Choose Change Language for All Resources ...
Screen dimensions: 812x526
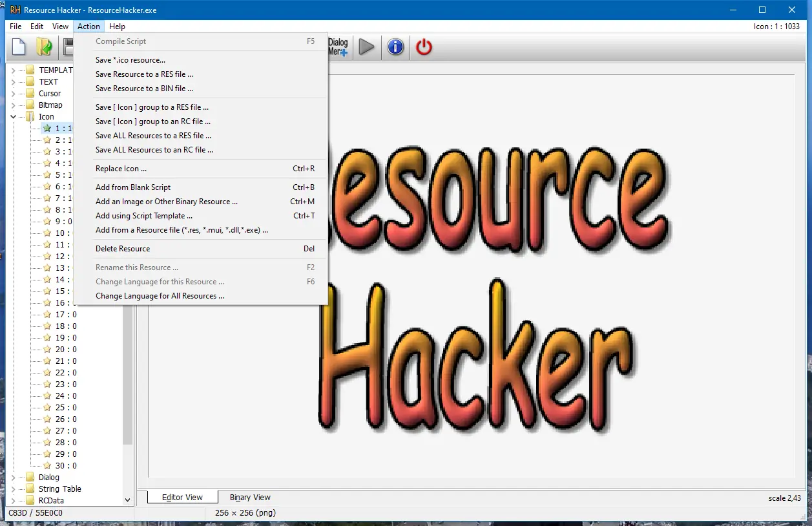tap(201, 296)
